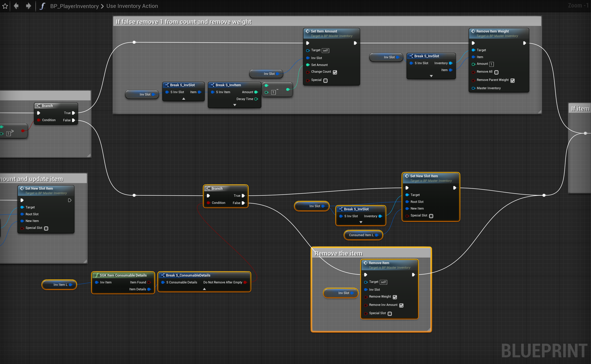
Task: Click Use Inventory Action breadcrumb
Action: point(132,6)
